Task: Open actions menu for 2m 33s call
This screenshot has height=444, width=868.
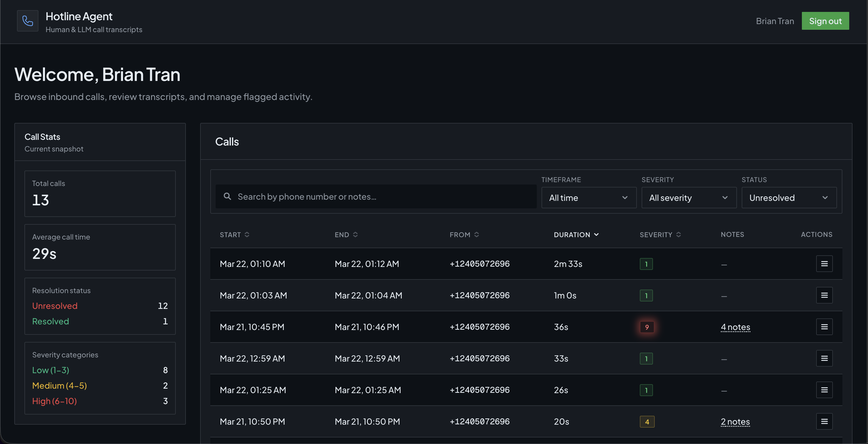Action: [824, 264]
